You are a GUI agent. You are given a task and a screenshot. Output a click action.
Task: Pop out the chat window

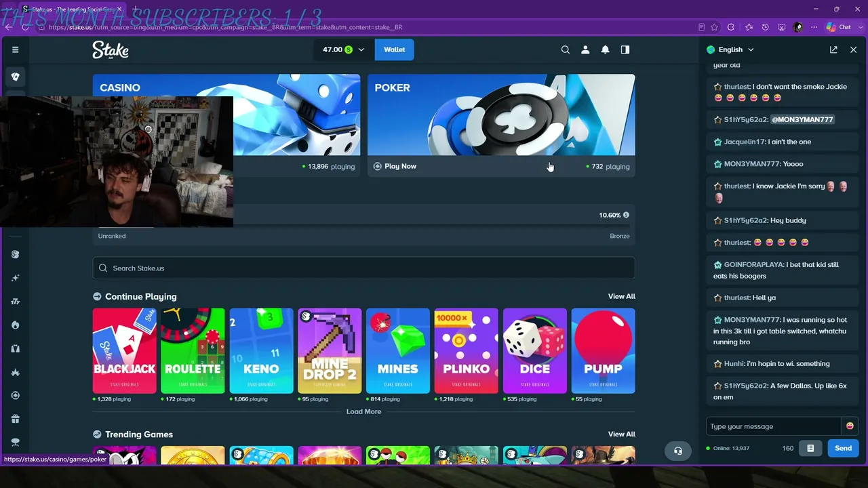(x=833, y=49)
